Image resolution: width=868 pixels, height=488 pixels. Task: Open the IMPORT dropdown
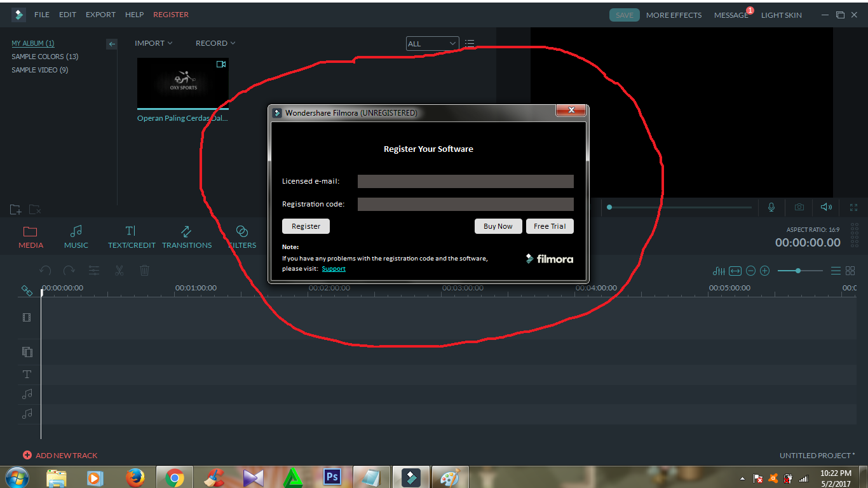(x=154, y=43)
